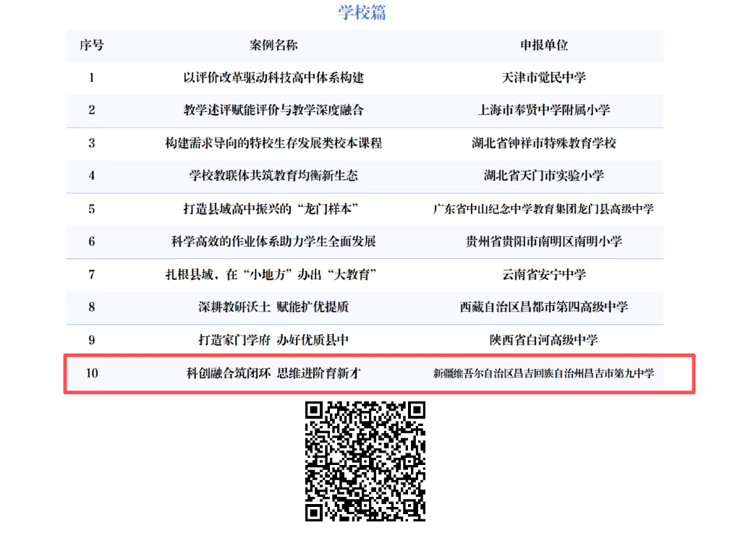Select 西藏自治区昌都市第四高级中学 cell
Viewport: 756px width, 546px height.
pyautogui.click(x=543, y=307)
